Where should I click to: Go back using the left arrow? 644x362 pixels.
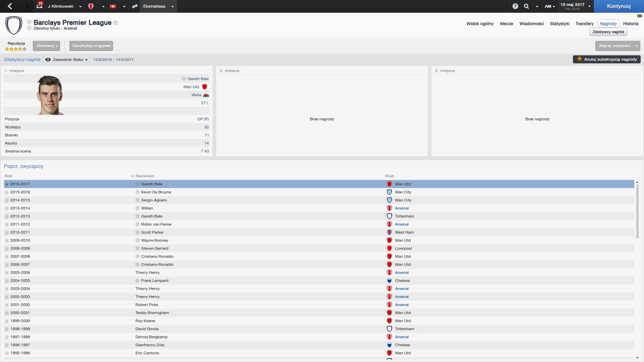point(10,6)
